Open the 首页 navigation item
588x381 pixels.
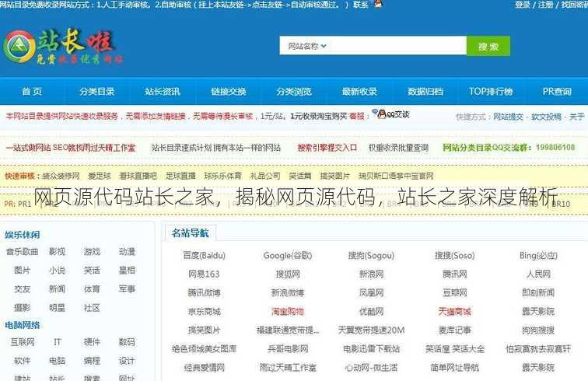pos(32,92)
